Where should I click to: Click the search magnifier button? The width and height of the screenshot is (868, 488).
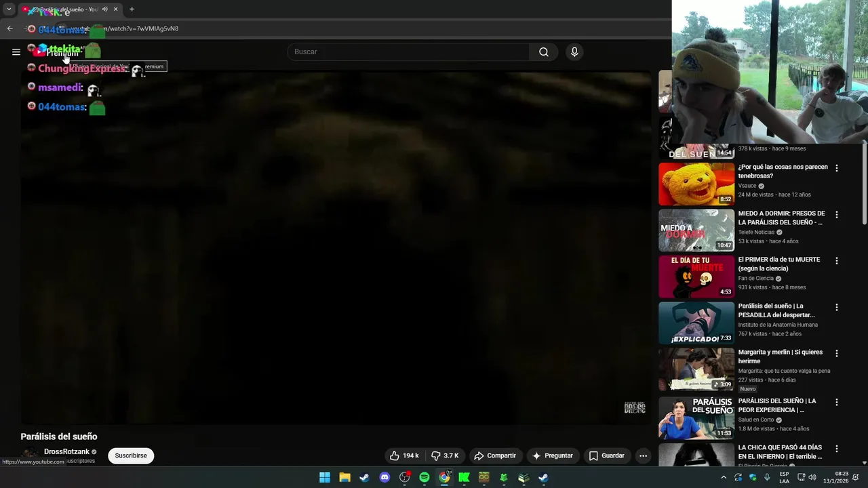point(544,52)
